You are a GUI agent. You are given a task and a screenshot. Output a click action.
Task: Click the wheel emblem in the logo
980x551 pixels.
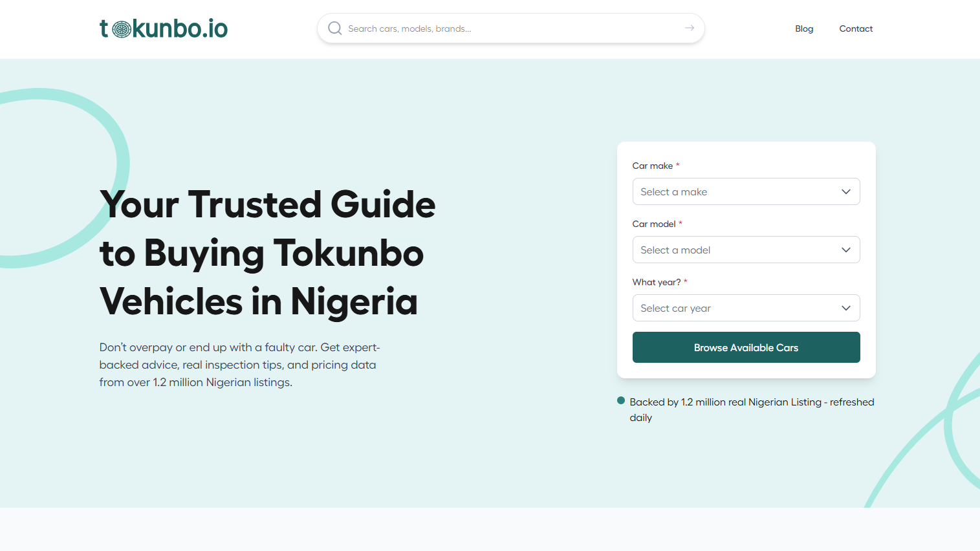122,29
